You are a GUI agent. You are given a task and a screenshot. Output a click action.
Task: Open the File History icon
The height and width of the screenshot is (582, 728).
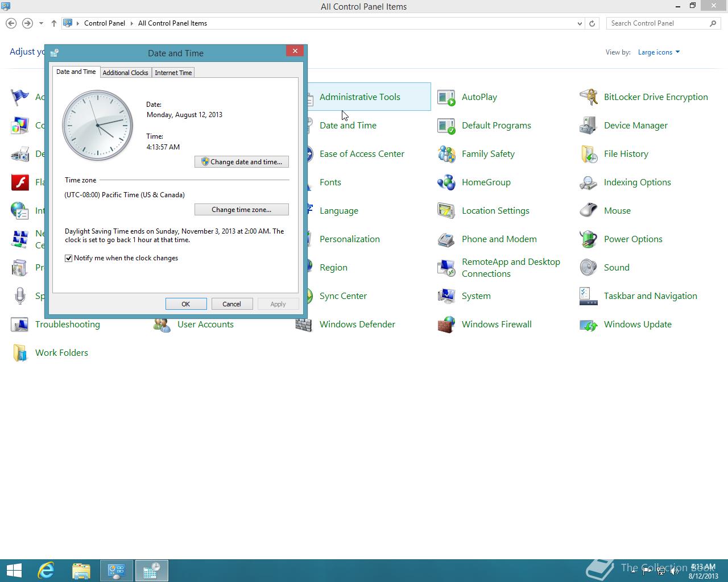(x=589, y=154)
